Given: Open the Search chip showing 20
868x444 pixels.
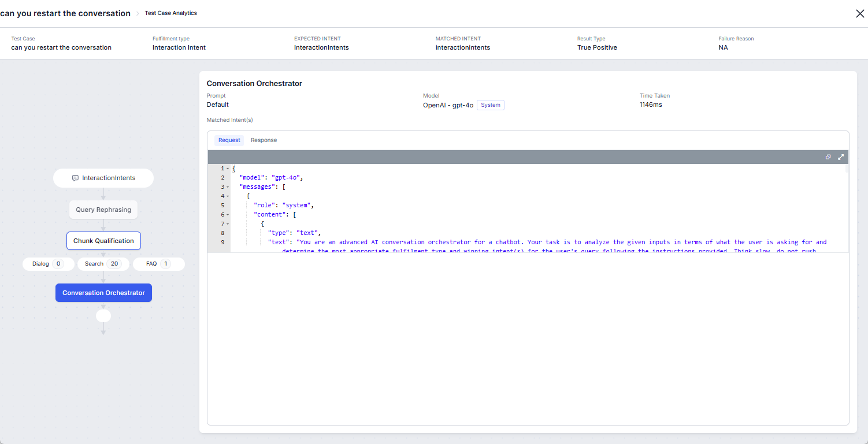Looking at the screenshot, I should [103, 264].
